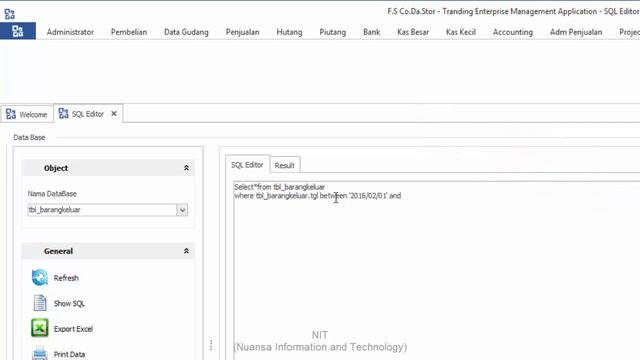The height and width of the screenshot is (360, 640).
Task: Click the Welcome tab icon
Action: point(11,114)
